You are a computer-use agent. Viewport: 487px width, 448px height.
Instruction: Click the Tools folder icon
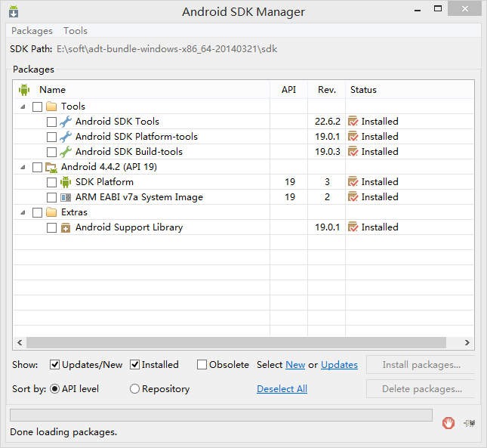51,107
